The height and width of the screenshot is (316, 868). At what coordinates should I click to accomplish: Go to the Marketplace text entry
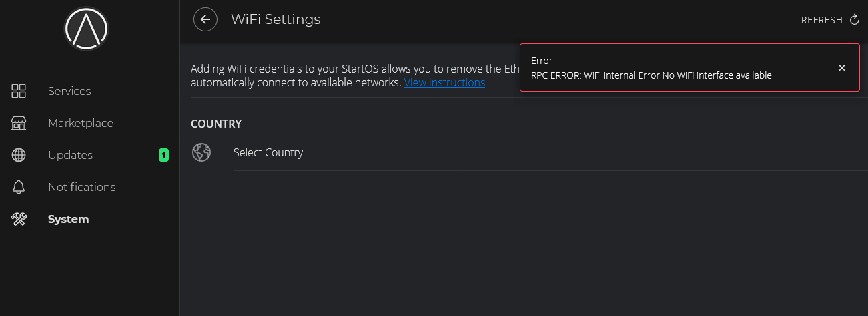coord(81,123)
